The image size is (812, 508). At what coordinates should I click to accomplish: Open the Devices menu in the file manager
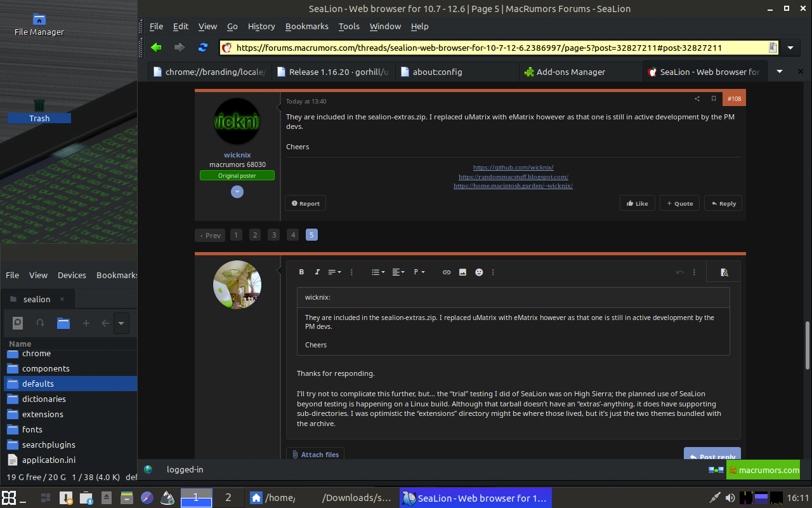tap(72, 275)
